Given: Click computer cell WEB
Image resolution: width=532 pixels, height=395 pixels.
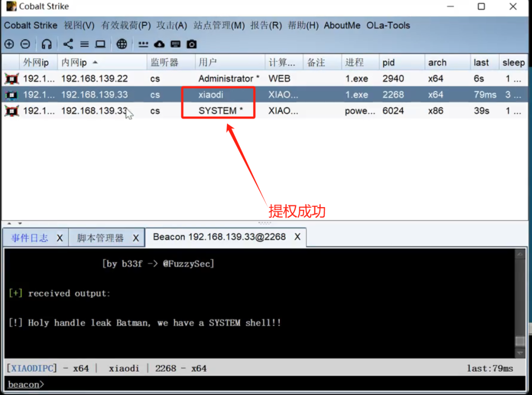Looking at the screenshot, I should (x=279, y=79).
